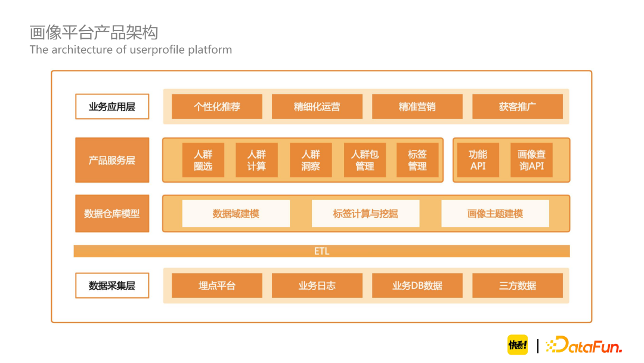Click the slide title 画像平台产品架构
Image resolution: width=644 pixels, height=363 pixels.
pyautogui.click(x=94, y=32)
